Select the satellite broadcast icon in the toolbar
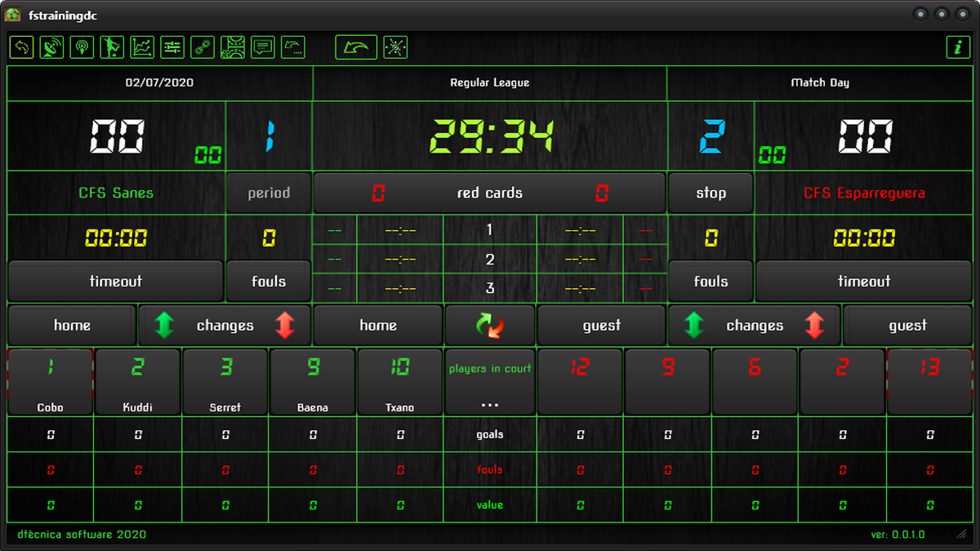The image size is (980, 551). [x=51, y=47]
